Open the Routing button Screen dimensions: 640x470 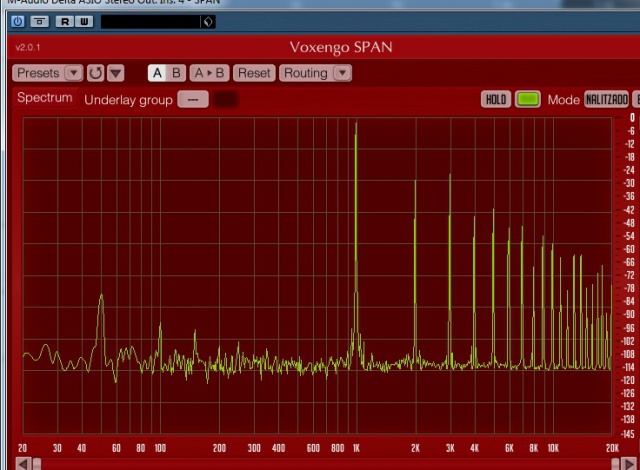[x=306, y=73]
